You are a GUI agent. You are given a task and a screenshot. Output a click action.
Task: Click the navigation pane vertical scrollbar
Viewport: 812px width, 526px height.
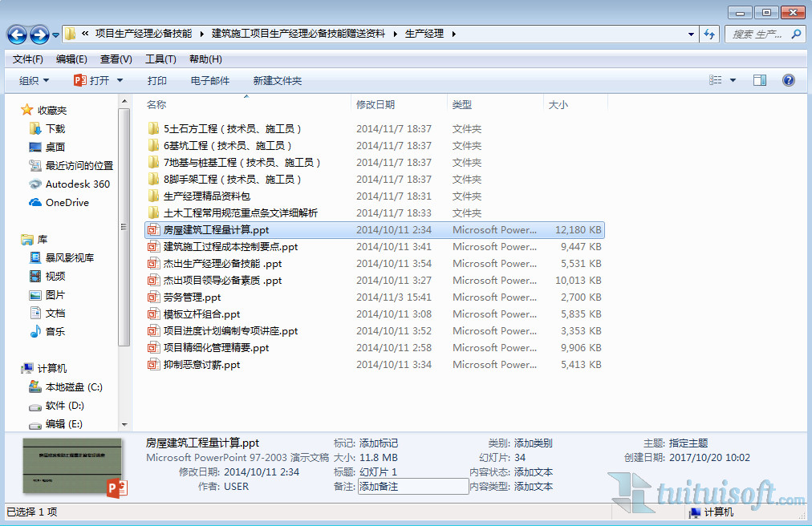(124, 225)
